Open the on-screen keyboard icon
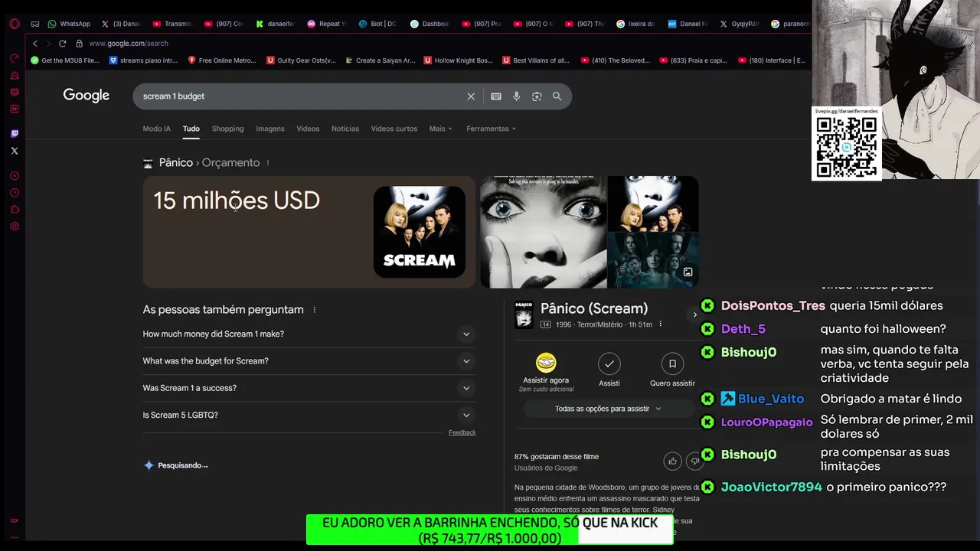The height and width of the screenshot is (551, 980). [496, 96]
